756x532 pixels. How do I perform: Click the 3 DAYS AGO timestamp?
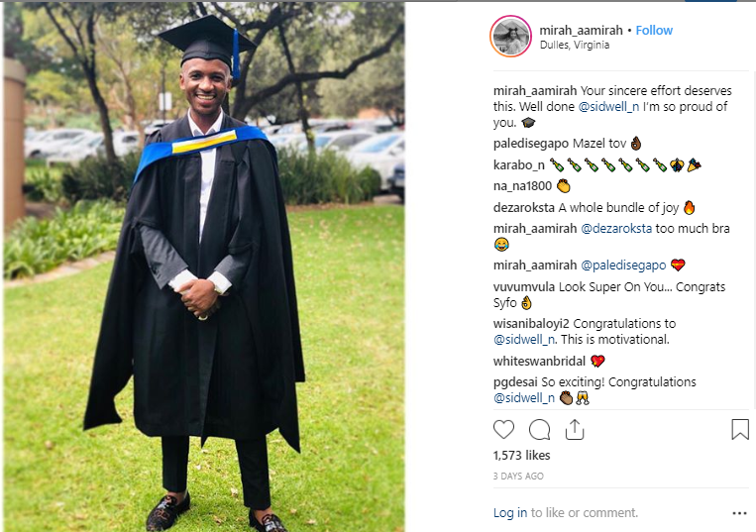point(518,477)
